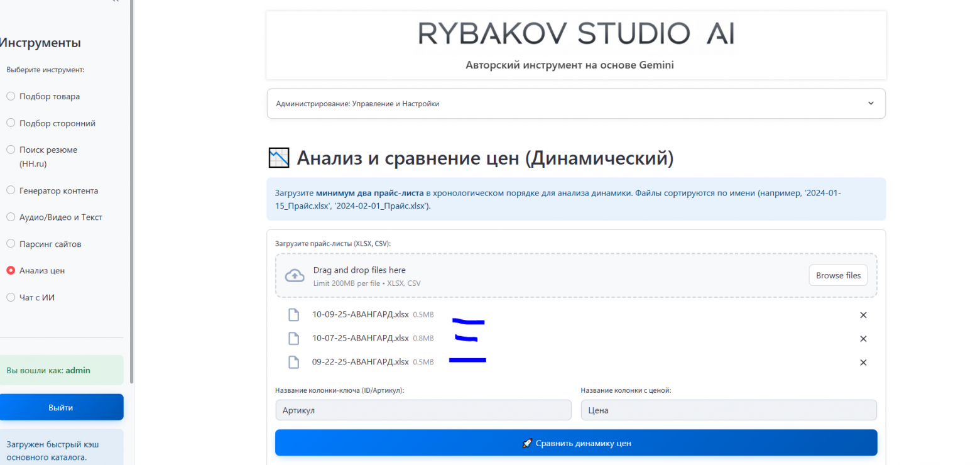Image resolution: width=980 pixels, height=465 pixels.
Task: Focus the Цена price column field
Action: 728,410
